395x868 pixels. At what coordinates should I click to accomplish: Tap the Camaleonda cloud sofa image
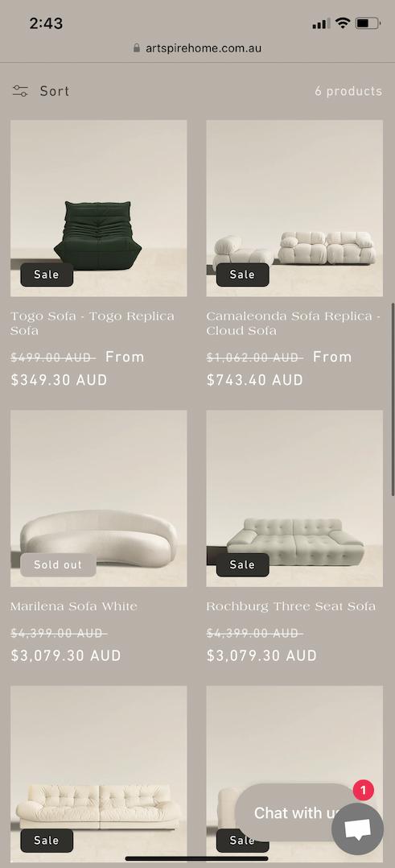[x=294, y=208]
